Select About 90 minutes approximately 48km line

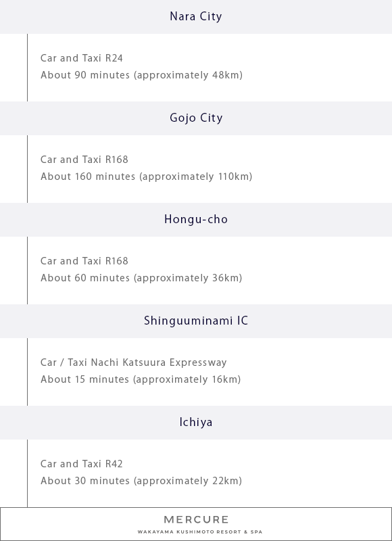[142, 75]
